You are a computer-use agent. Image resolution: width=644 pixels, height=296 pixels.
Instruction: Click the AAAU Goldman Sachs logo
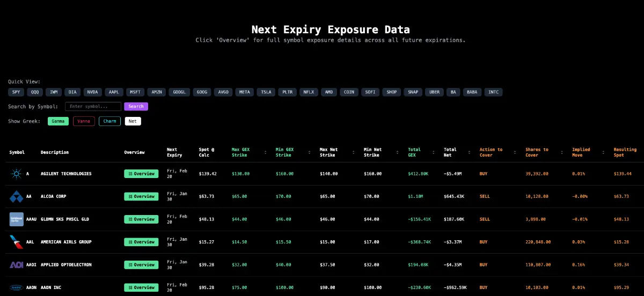(x=16, y=219)
